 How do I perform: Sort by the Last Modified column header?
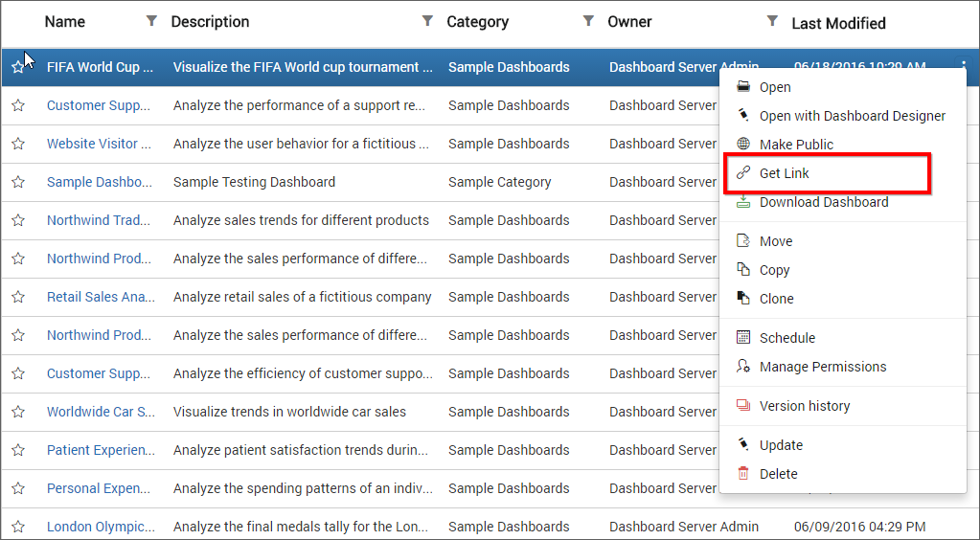tap(839, 24)
